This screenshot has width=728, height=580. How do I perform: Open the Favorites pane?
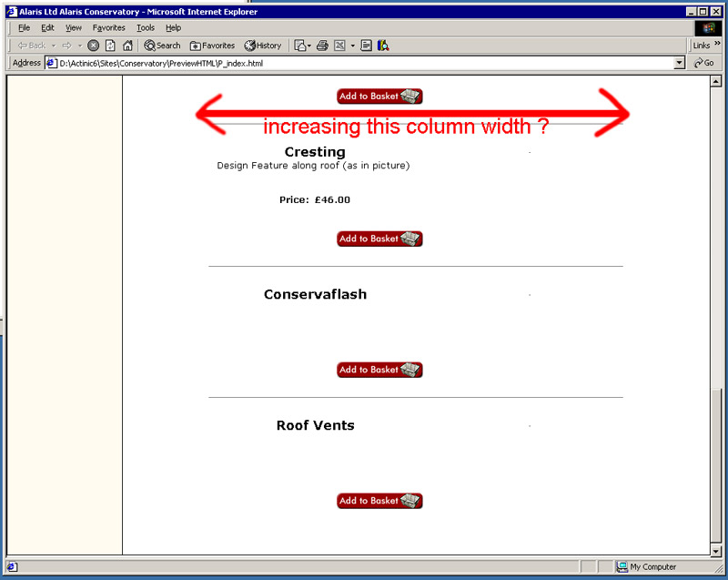[x=212, y=46]
